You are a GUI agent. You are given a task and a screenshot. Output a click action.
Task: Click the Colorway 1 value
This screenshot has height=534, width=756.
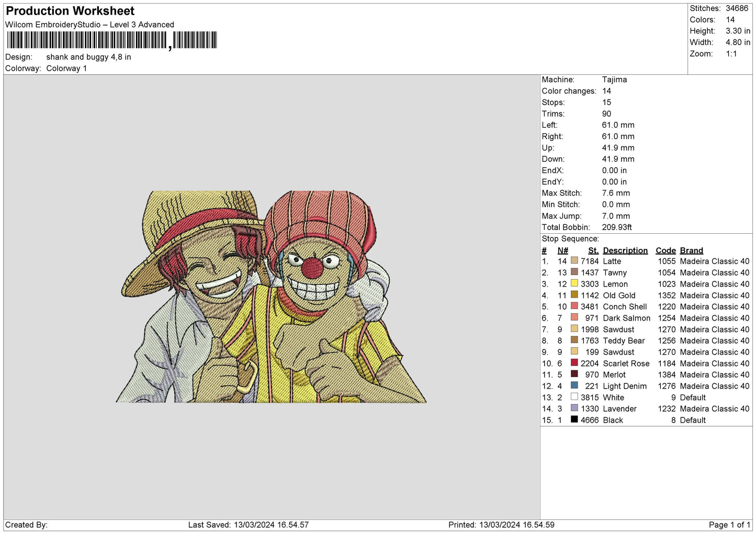[66, 69]
